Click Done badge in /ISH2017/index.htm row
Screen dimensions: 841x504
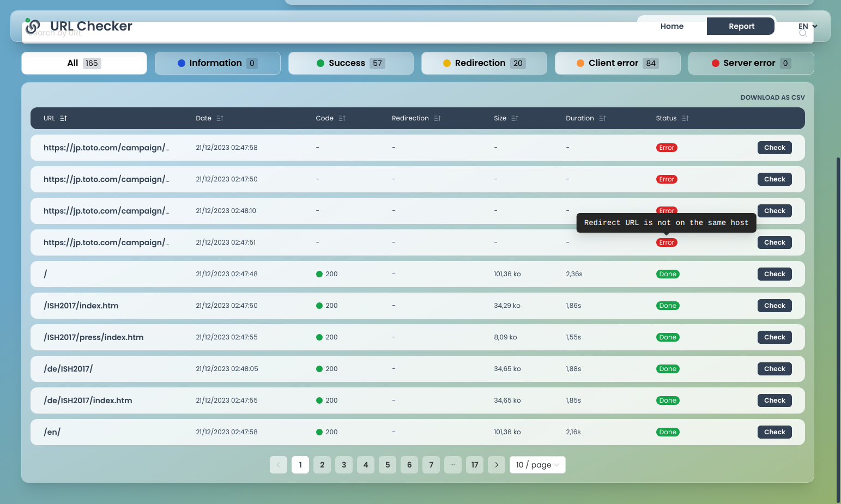pyautogui.click(x=668, y=306)
